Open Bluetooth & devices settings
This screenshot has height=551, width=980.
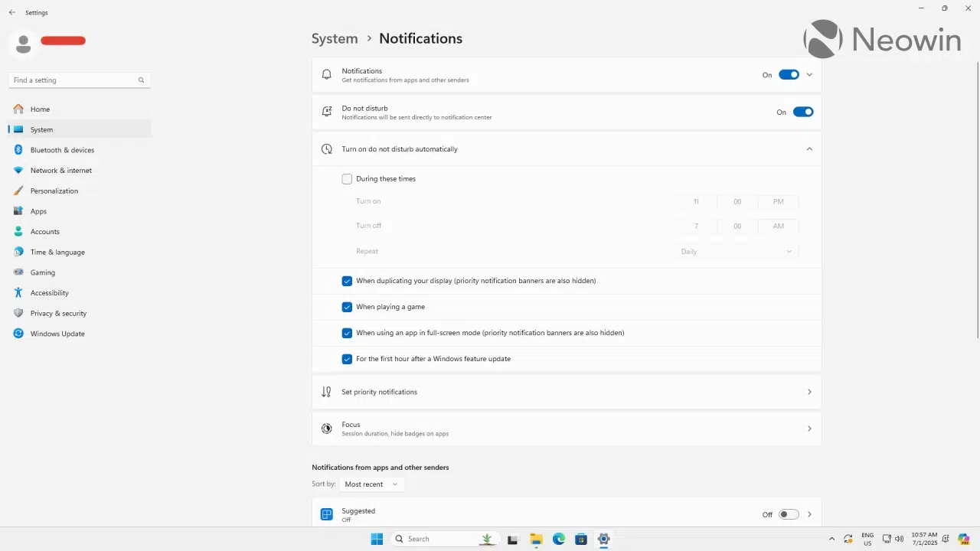(80, 150)
